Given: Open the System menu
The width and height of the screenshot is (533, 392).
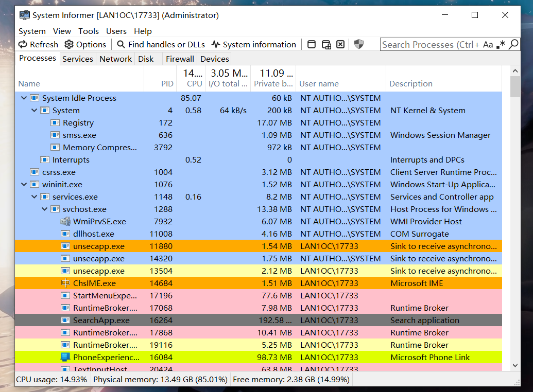Looking at the screenshot, I should point(32,31).
